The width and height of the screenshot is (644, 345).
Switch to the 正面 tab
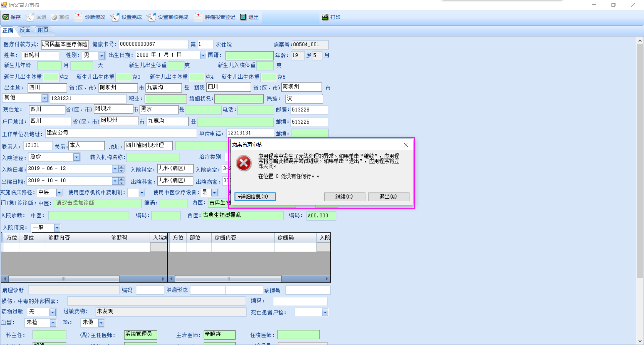(x=8, y=30)
